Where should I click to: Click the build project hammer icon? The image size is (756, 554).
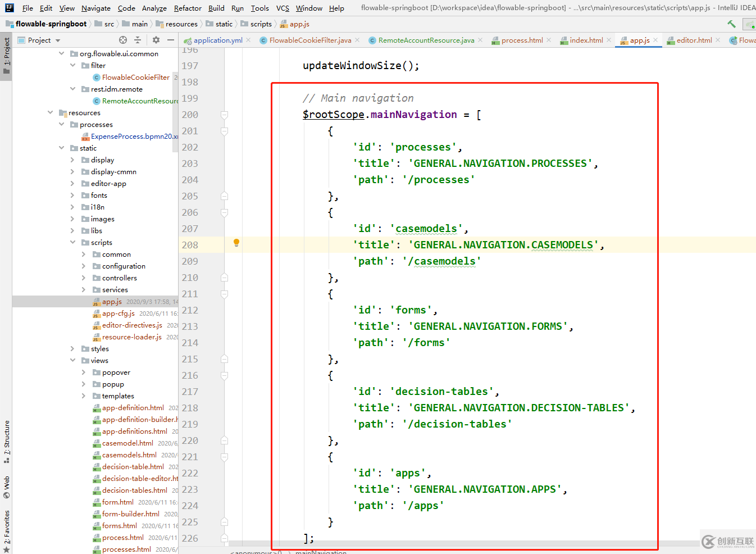(731, 24)
